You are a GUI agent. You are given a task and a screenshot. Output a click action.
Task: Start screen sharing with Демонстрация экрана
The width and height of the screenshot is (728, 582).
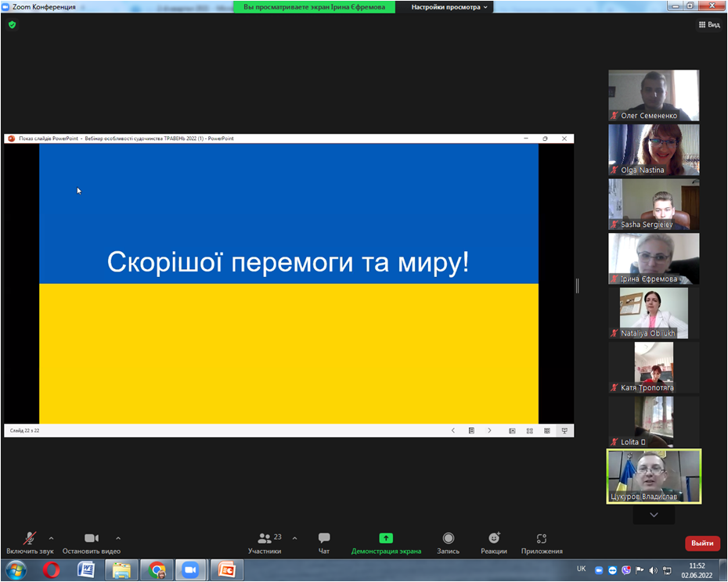(386, 542)
